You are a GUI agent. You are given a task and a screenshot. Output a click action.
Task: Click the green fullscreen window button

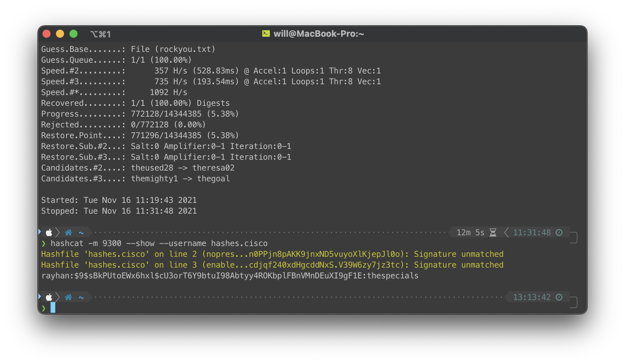pos(73,34)
